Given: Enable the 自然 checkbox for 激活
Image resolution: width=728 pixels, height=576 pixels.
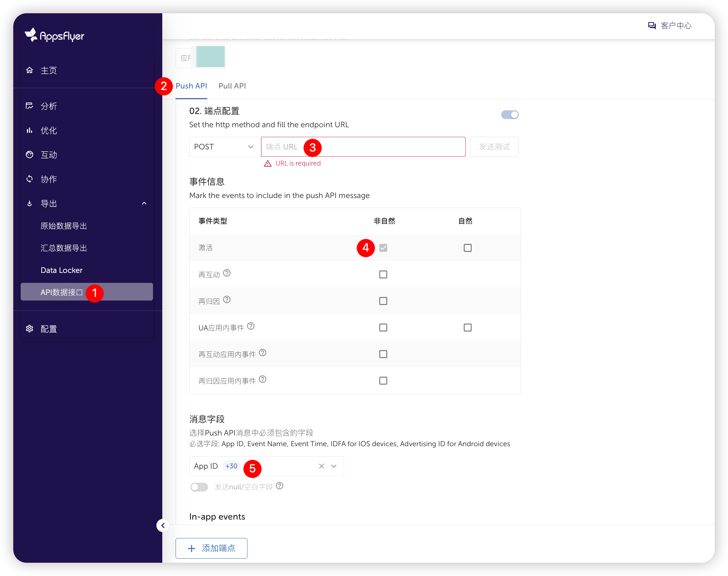Looking at the screenshot, I should (x=467, y=248).
